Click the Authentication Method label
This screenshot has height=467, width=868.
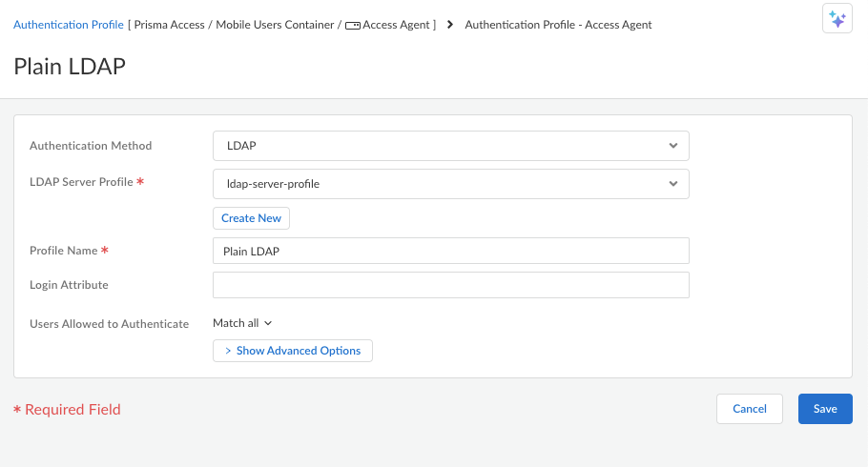click(x=91, y=146)
